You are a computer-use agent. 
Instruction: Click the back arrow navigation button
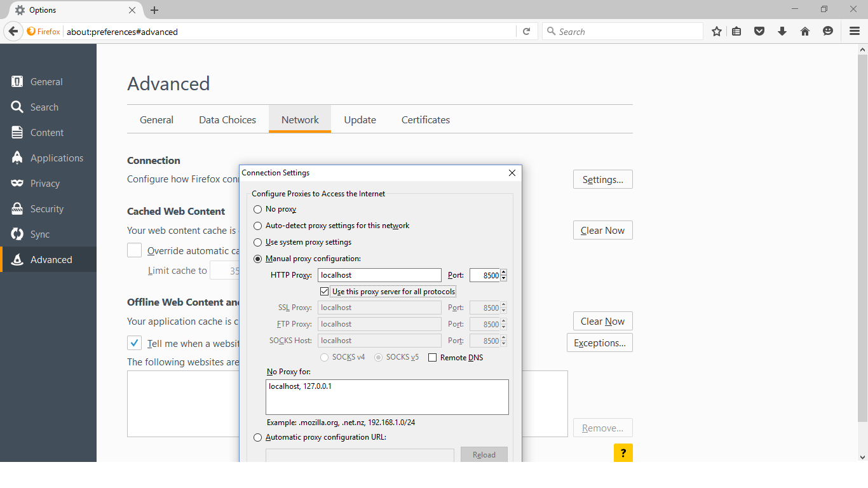click(13, 31)
